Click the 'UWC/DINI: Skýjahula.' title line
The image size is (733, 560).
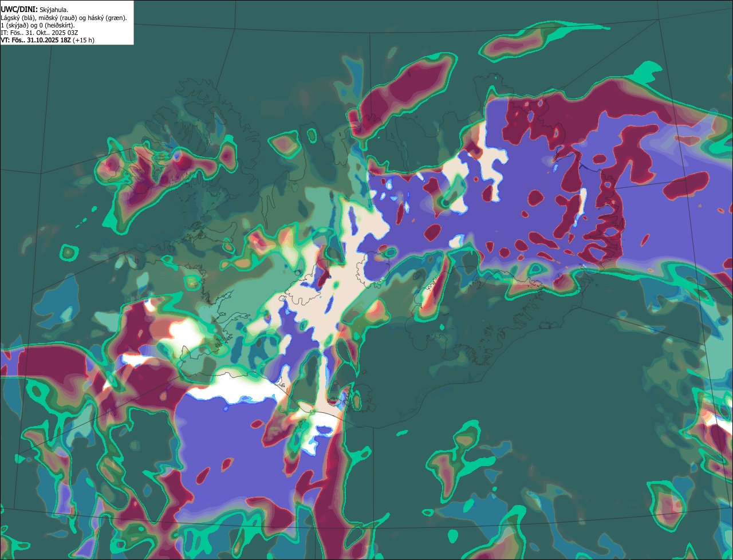tap(34, 9)
